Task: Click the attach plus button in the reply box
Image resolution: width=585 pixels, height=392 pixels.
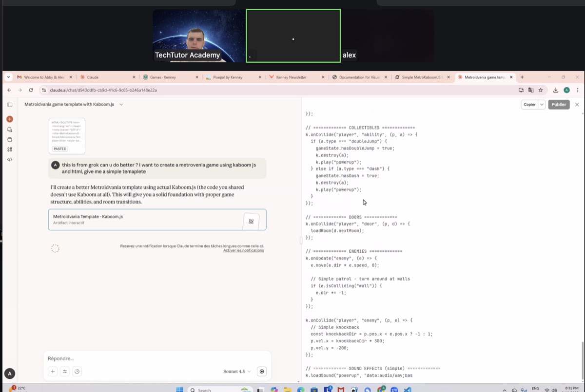Action: coord(53,372)
